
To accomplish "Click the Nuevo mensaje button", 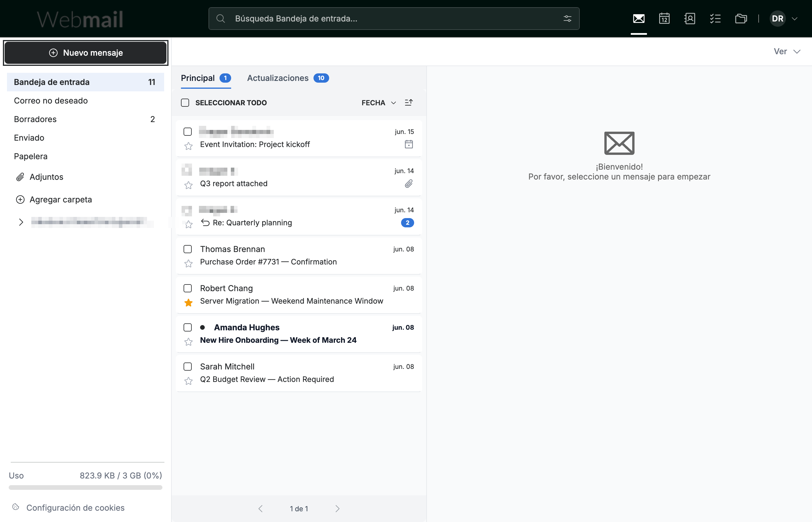I will [86, 53].
